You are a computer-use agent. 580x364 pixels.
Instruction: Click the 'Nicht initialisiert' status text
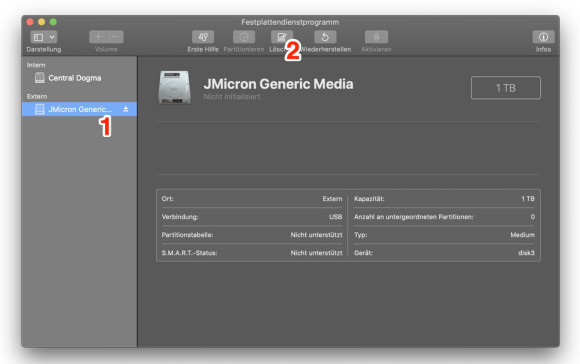232,97
